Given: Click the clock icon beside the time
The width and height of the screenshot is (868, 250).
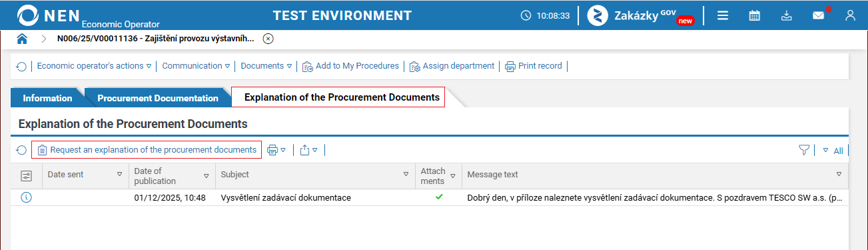Looking at the screenshot, I should [526, 15].
